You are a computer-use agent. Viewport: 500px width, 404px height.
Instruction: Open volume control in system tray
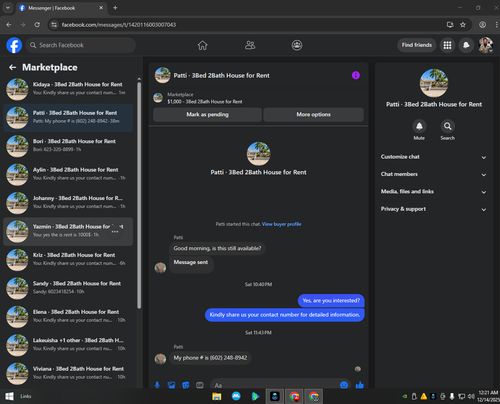[x=471, y=396]
